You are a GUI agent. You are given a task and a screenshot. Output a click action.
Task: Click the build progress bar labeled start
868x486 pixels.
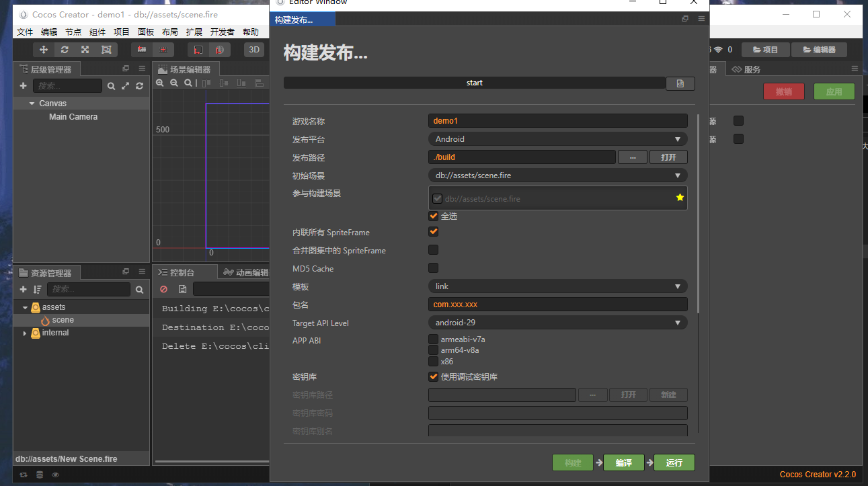tap(474, 83)
